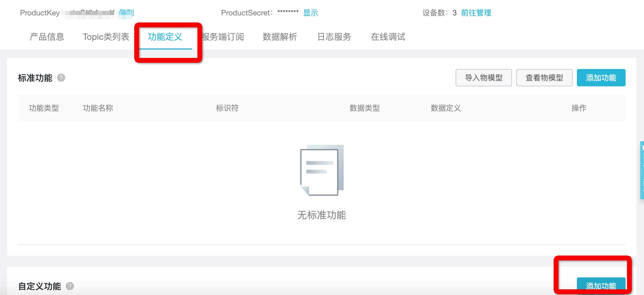Open the 数据解析 tab

(280, 37)
